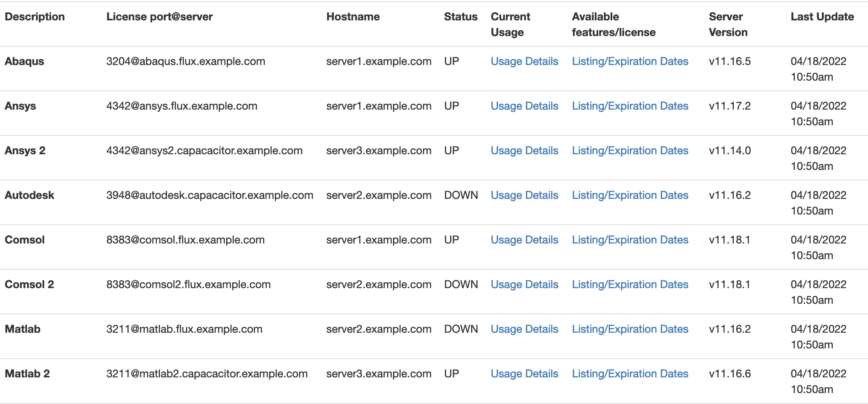The height and width of the screenshot is (404, 868).
Task: Open Listing/Expiration Dates for Autodesk
Action: (630, 195)
